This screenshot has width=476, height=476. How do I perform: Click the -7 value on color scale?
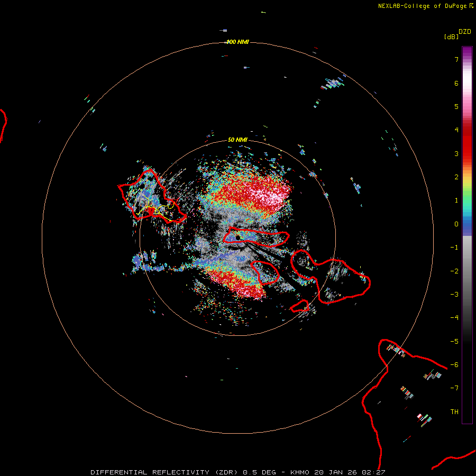click(x=454, y=388)
